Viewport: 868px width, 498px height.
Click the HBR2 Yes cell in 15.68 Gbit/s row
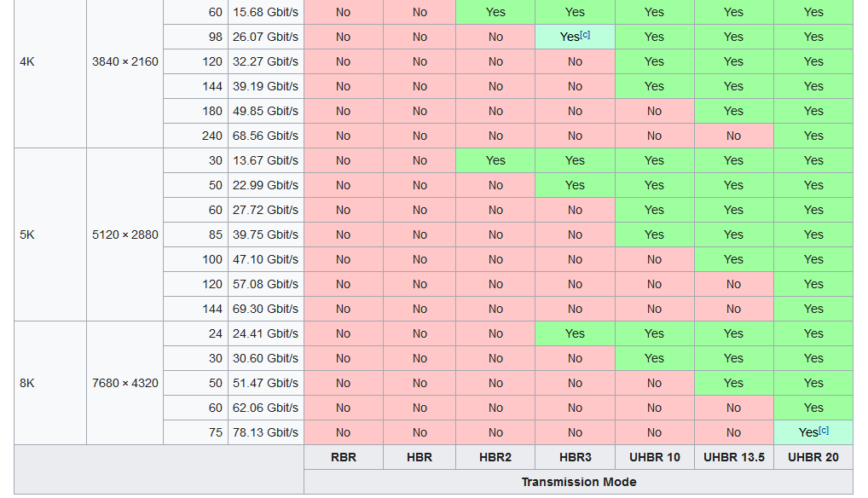pos(495,12)
